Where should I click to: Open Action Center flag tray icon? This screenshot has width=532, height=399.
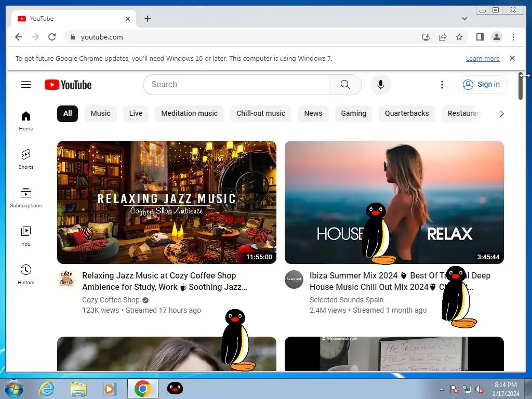click(x=455, y=390)
